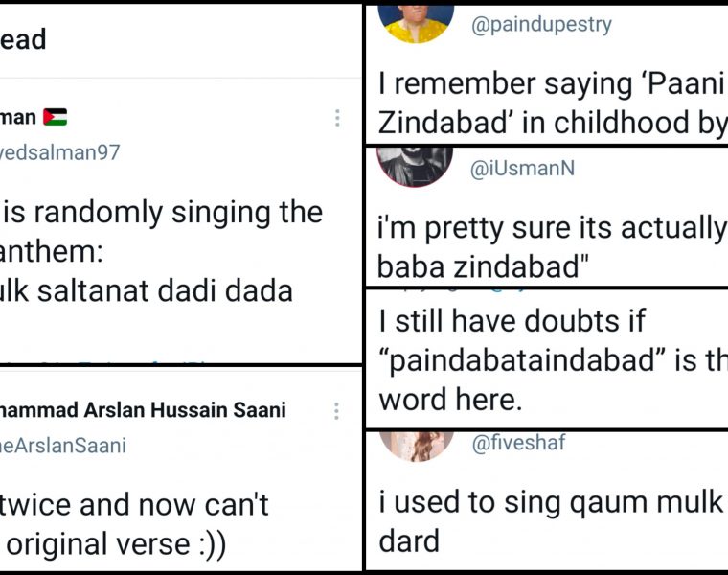Open three-dot menu on Arslan Hussain Saani's tweet
Screen dimensions: 728x575
tap(337, 411)
